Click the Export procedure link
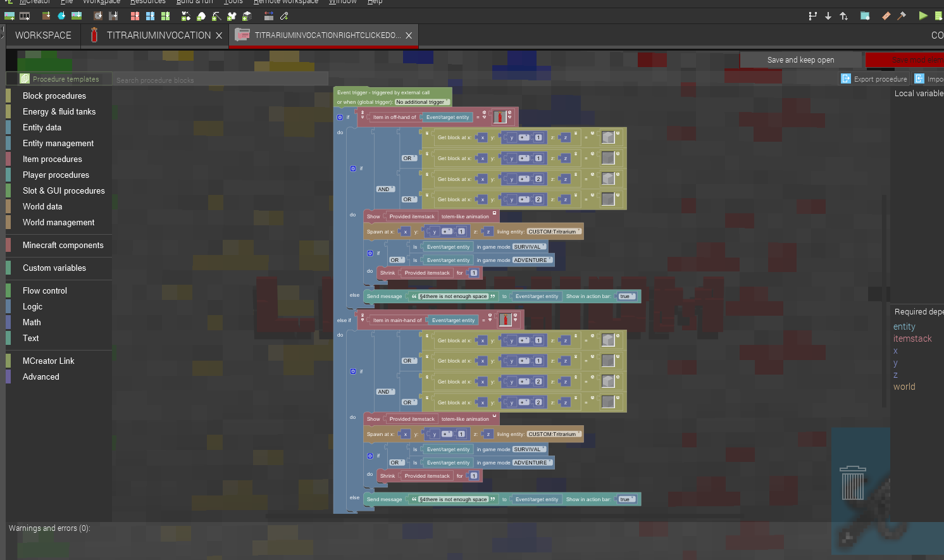 point(879,78)
